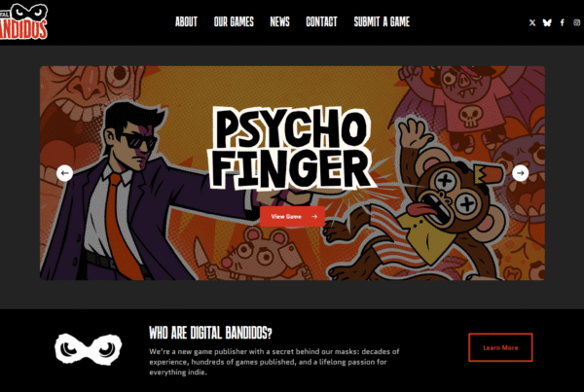Open the X (Twitter) social icon
The width and height of the screenshot is (584, 392).
click(x=532, y=22)
